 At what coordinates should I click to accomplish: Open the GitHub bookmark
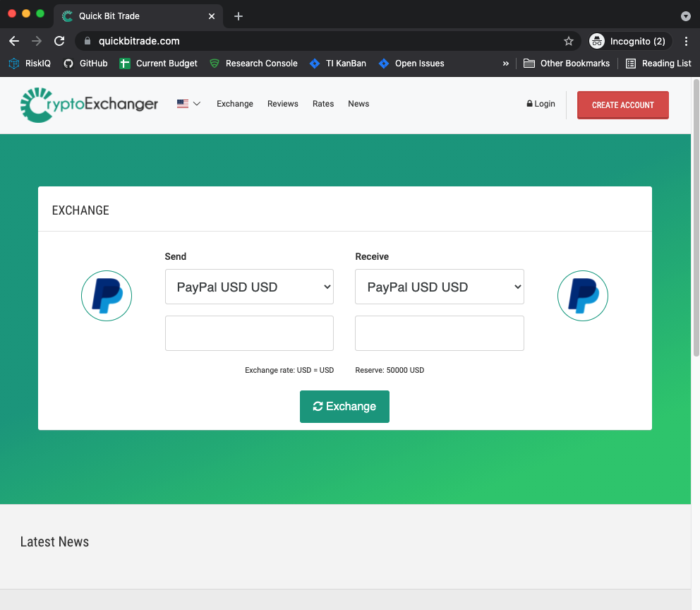point(85,64)
